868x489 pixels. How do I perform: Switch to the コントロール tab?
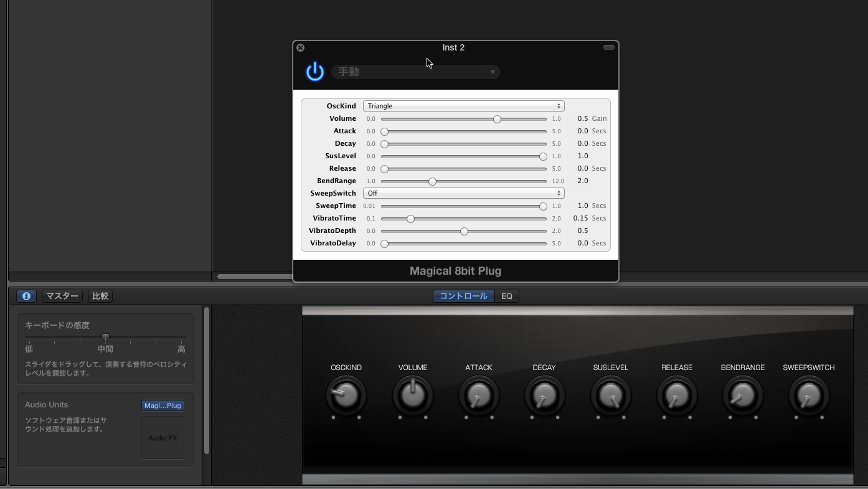pyautogui.click(x=464, y=297)
